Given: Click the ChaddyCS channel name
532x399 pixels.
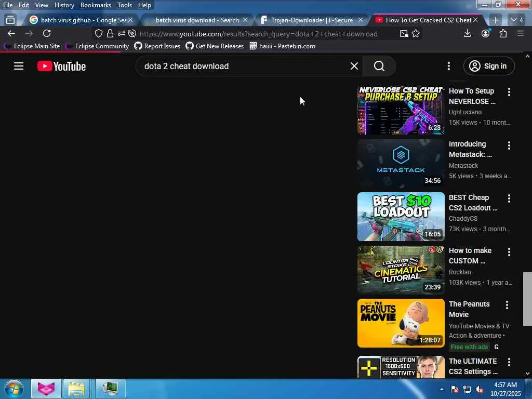Looking at the screenshot, I should [x=463, y=219].
